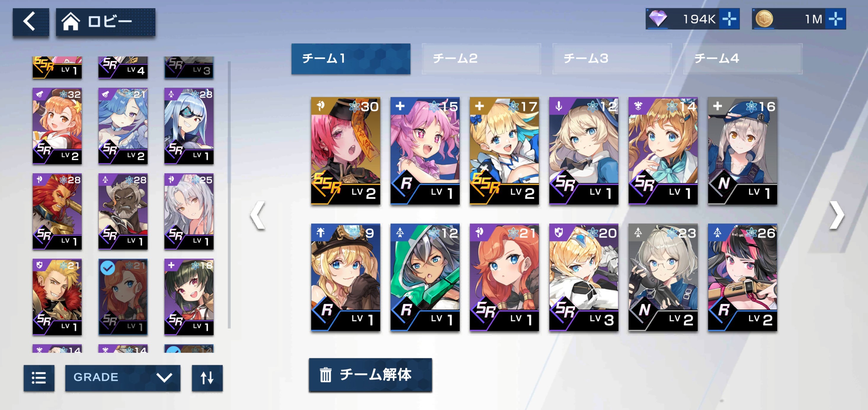Click the trash icon on チーム解体
Screen dimensions: 868x410
coord(326,375)
